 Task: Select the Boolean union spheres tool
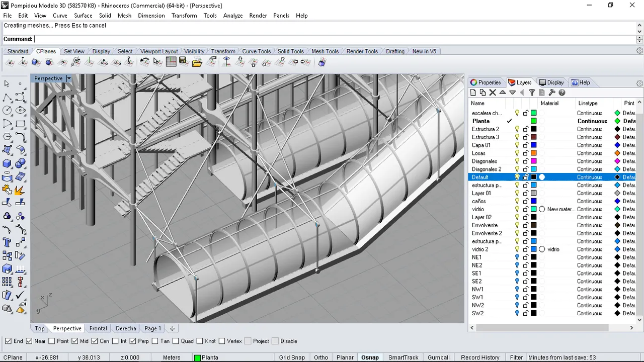[20, 162]
